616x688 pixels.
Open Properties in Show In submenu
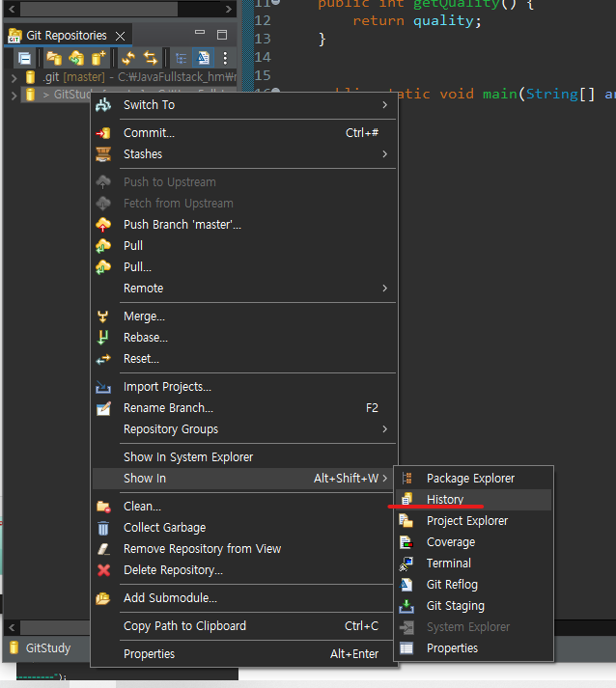(x=474, y=648)
